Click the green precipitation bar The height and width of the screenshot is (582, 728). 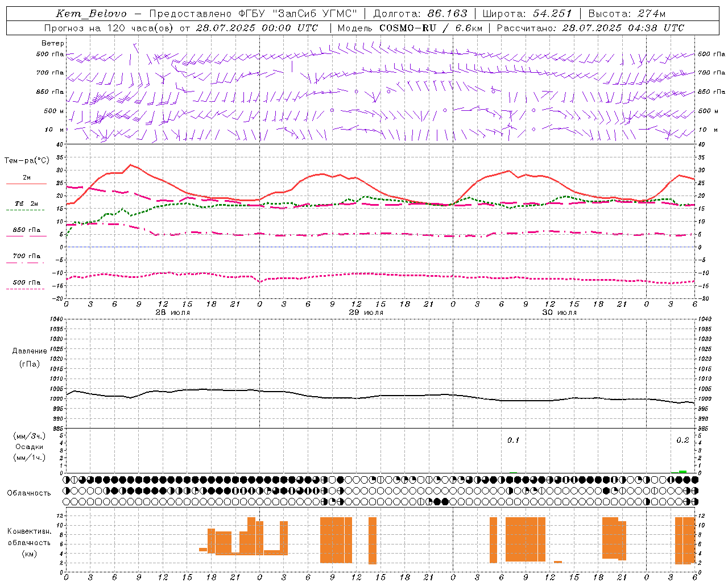(682, 471)
